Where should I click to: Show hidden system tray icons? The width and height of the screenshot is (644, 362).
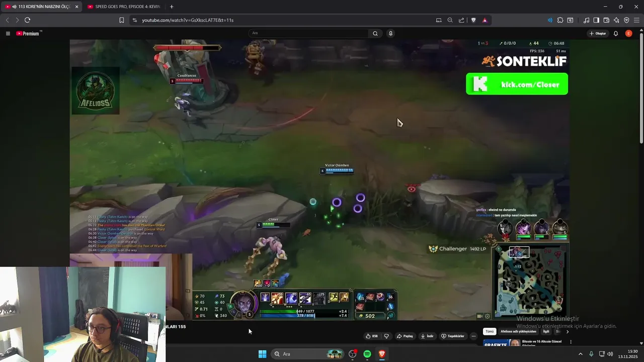(580, 354)
